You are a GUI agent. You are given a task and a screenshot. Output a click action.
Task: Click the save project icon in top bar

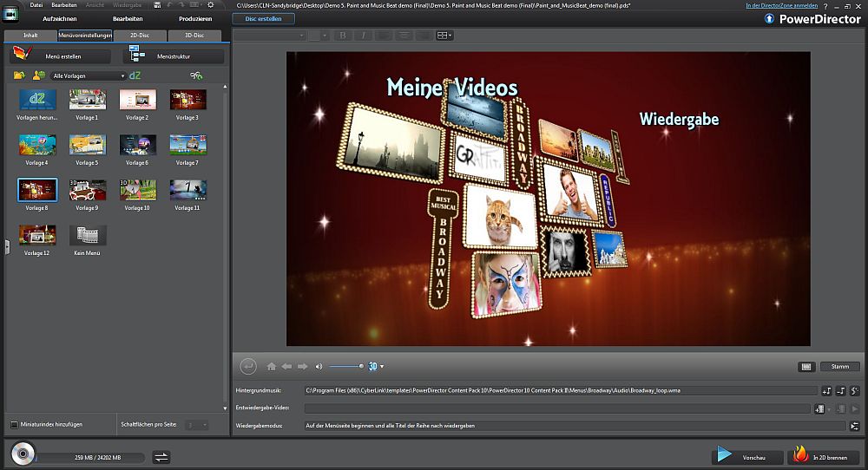157,5
